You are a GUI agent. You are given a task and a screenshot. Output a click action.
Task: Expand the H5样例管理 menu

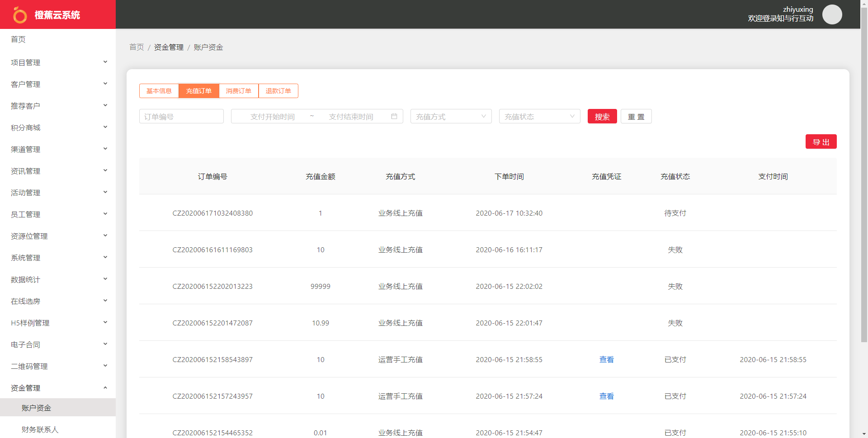[58, 323]
